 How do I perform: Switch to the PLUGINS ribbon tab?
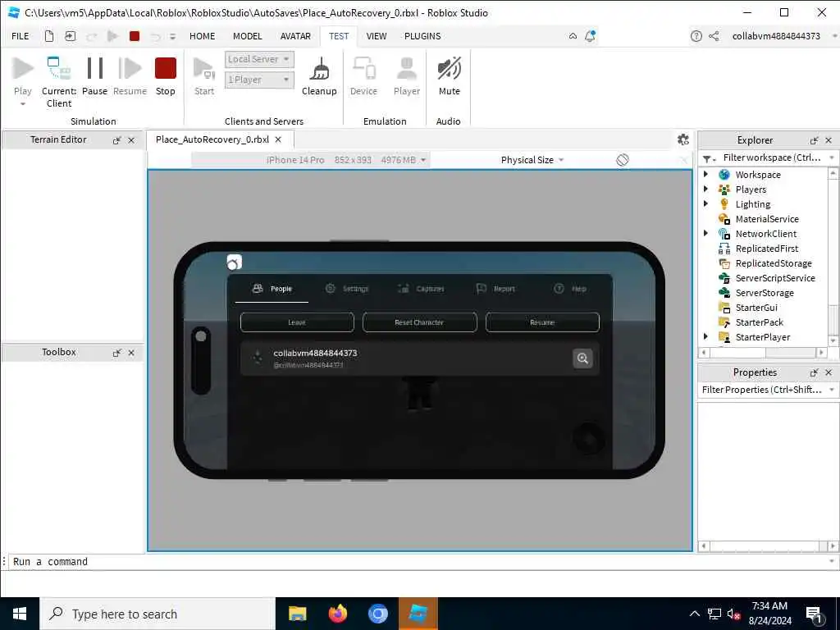point(422,36)
